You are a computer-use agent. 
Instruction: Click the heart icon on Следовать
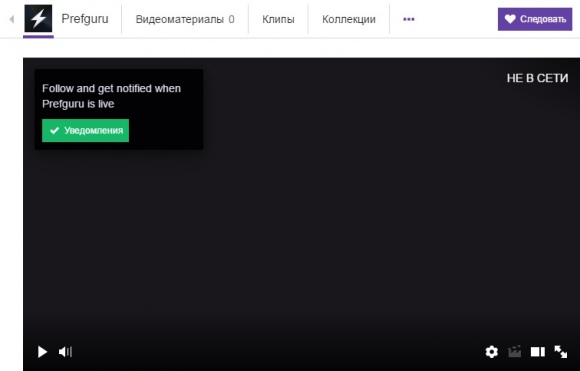(510, 19)
